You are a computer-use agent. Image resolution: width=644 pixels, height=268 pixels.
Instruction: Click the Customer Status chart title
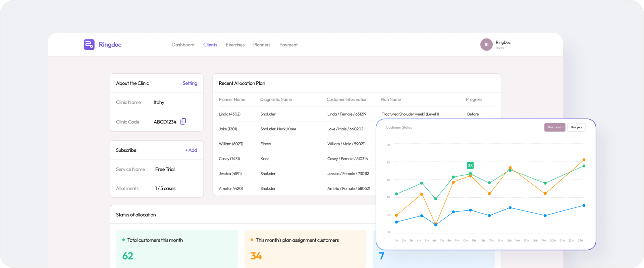click(399, 127)
